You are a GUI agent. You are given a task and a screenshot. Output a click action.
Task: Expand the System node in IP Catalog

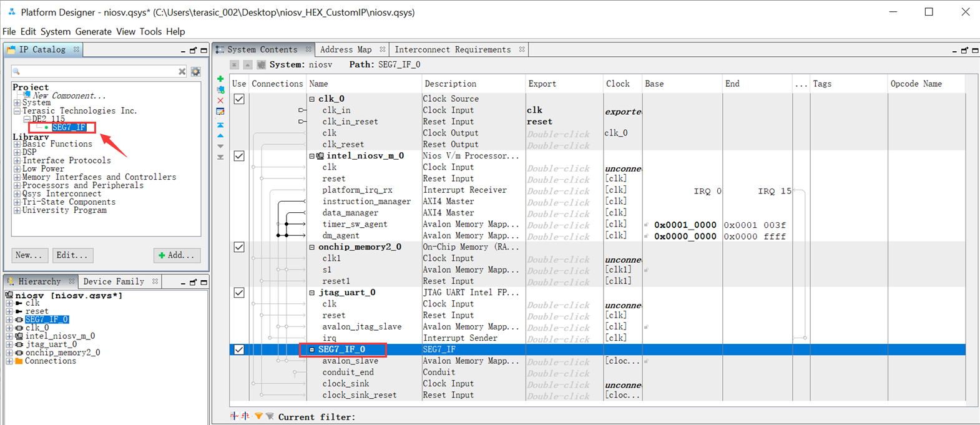[17, 103]
